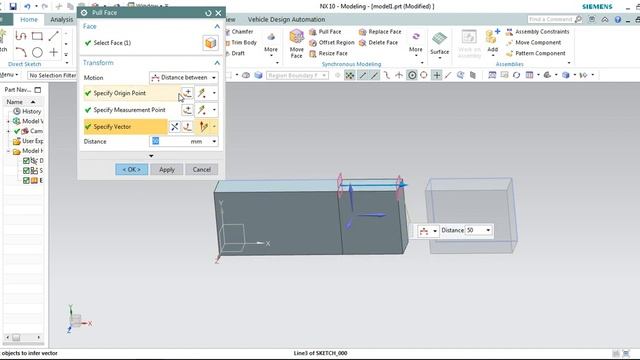Switch to the Analysis tab

point(62,20)
